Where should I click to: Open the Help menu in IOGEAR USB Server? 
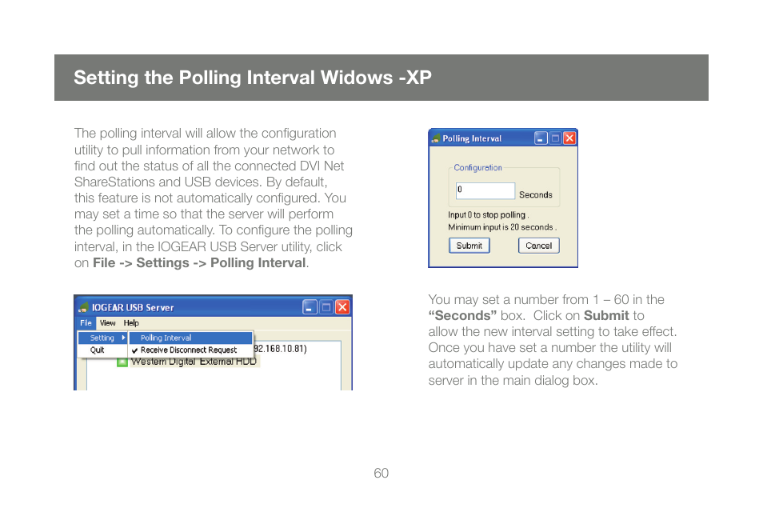pyautogui.click(x=131, y=322)
